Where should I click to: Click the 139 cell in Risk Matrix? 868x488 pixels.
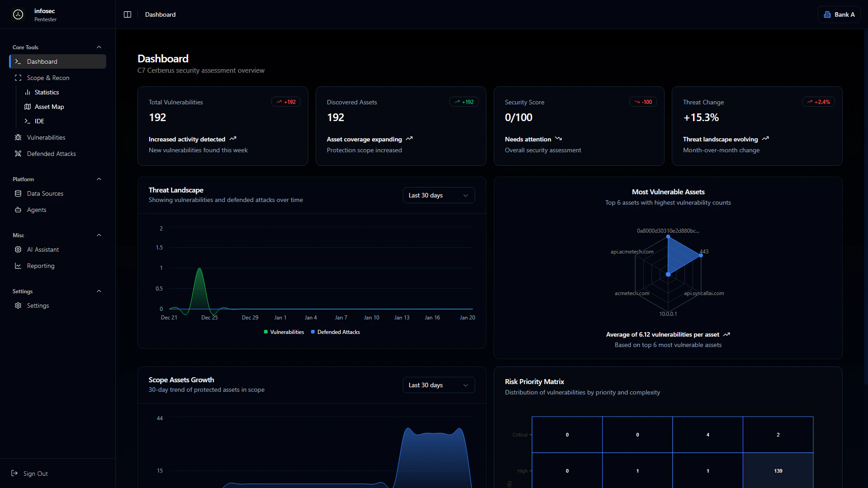pos(778,471)
